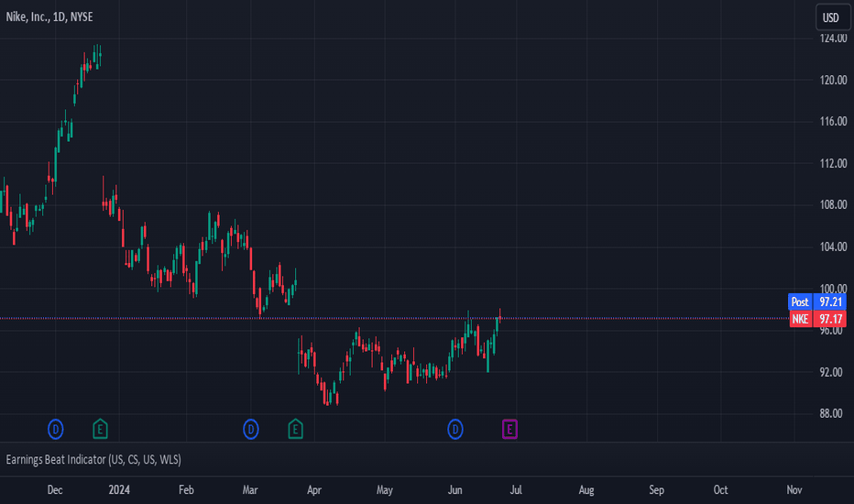
Task: Click the green earnings E marker before 2024
Action: coord(100,429)
